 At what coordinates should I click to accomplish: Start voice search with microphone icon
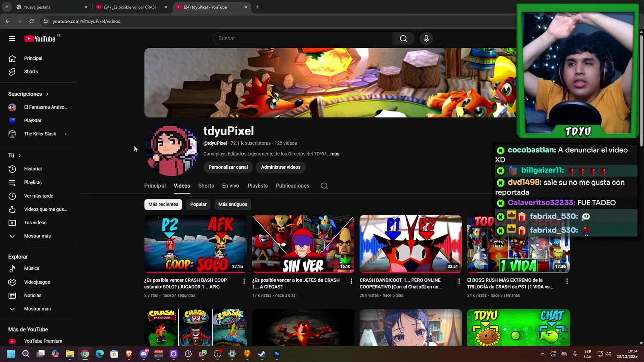pos(426,39)
